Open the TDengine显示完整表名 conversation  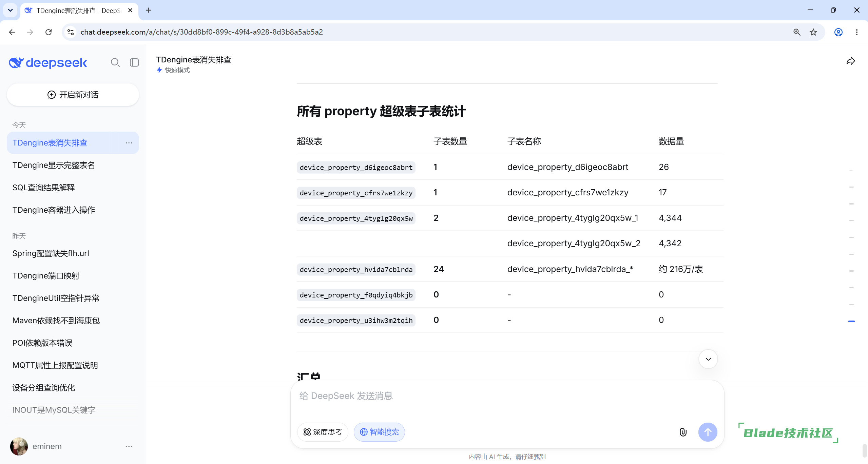pyautogui.click(x=73, y=165)
